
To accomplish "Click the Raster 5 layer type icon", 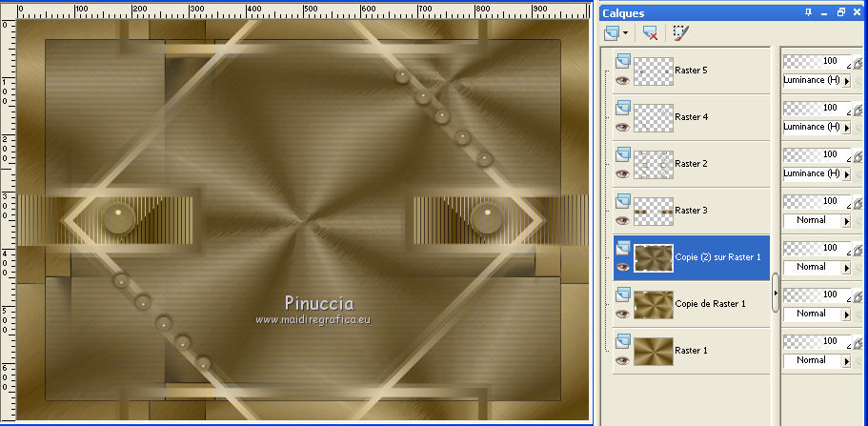I will (x=623, y=60).
